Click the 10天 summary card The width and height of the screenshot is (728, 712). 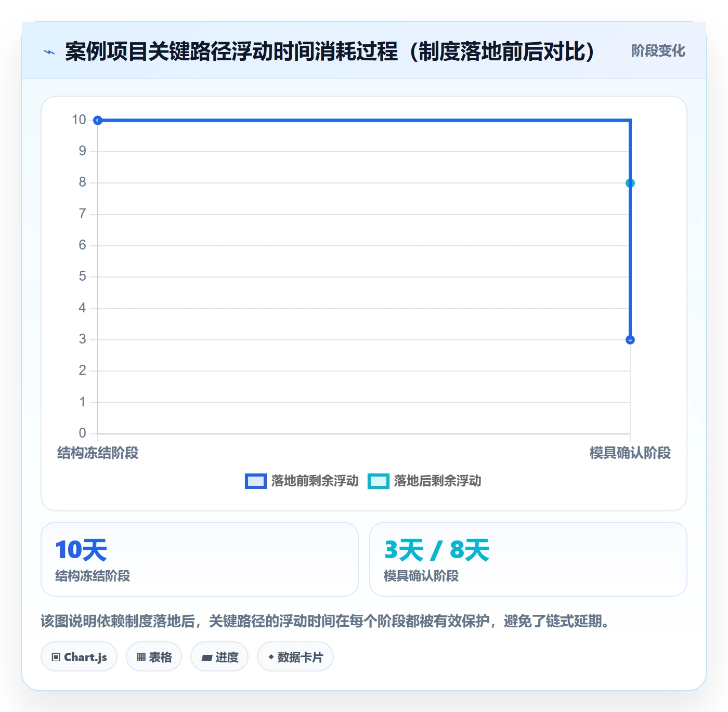click(x=200, y=559)
